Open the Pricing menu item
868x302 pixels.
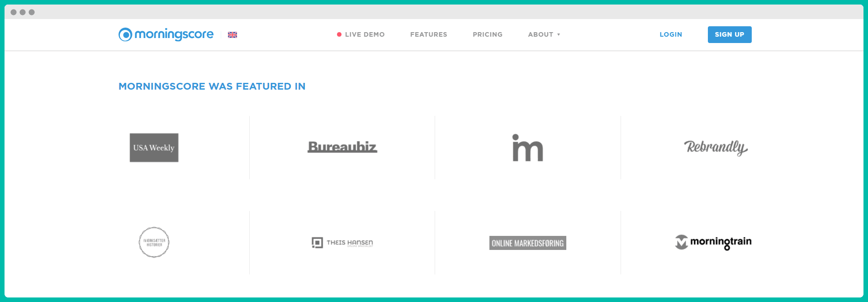point(488,34)
